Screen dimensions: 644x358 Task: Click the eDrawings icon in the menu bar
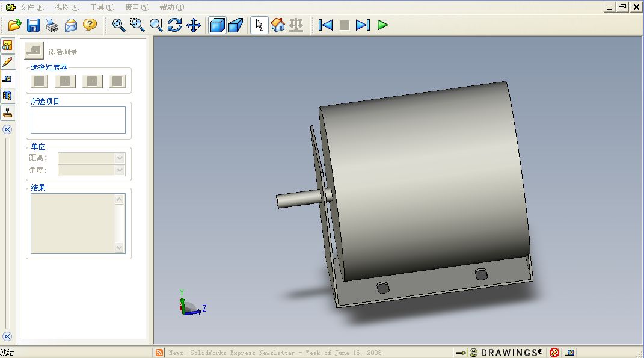coord(11,7)
